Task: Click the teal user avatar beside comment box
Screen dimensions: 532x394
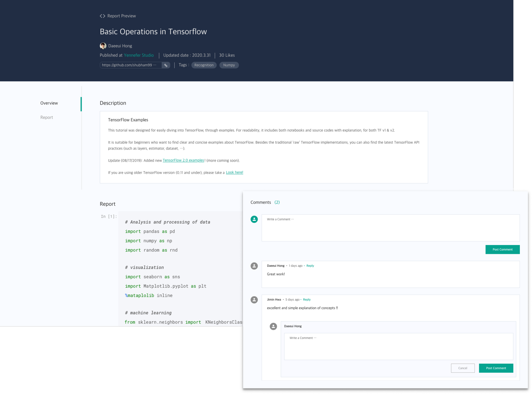Action: point(254,219)
